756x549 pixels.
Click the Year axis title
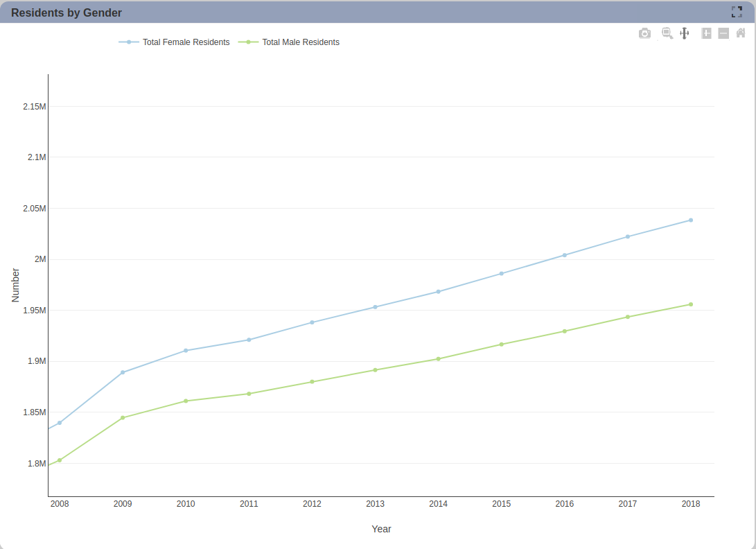pyautogui.click(x=381, y=529)
